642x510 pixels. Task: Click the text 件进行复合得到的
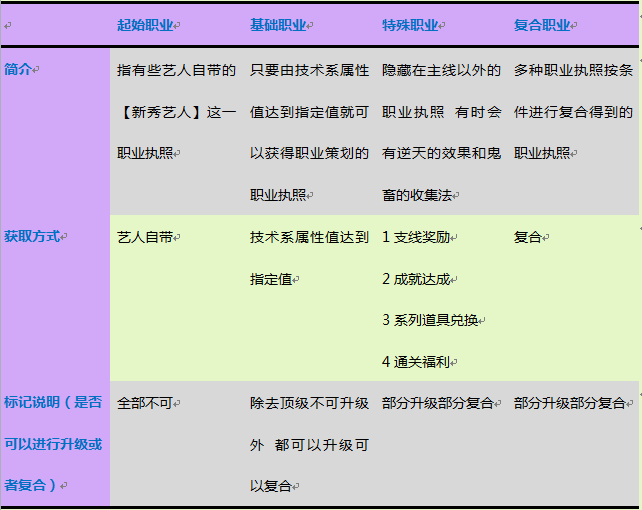[x=574, y=112]
